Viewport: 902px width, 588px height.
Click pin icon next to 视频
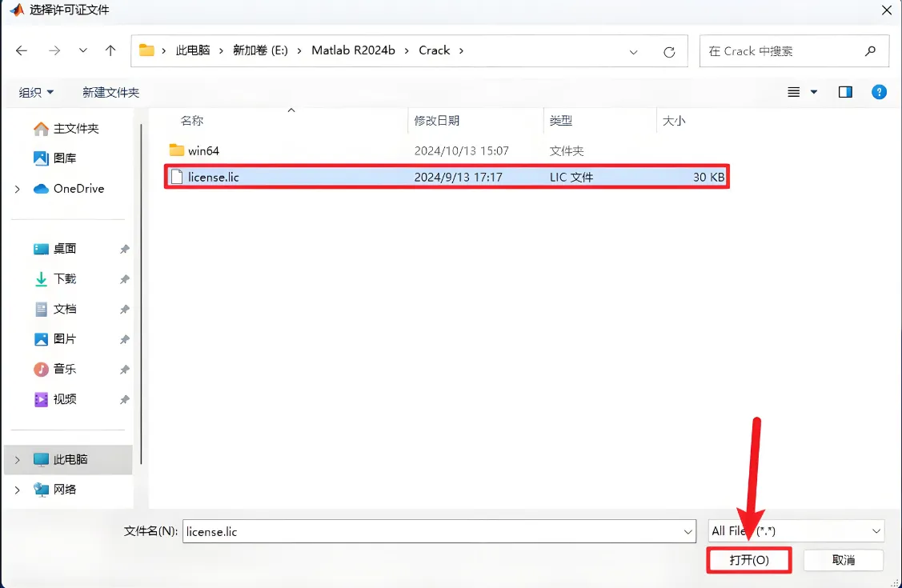tap(124, 399)
